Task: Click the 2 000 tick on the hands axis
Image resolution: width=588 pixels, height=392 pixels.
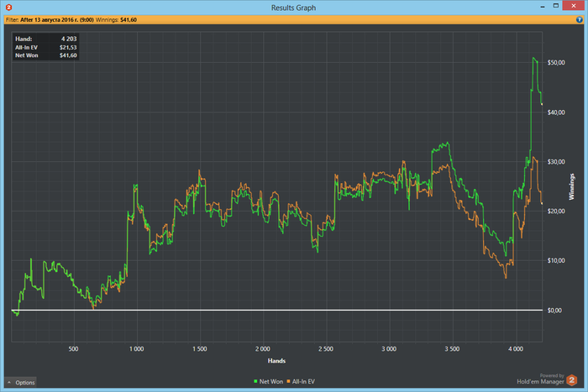Action: [262, 348]
